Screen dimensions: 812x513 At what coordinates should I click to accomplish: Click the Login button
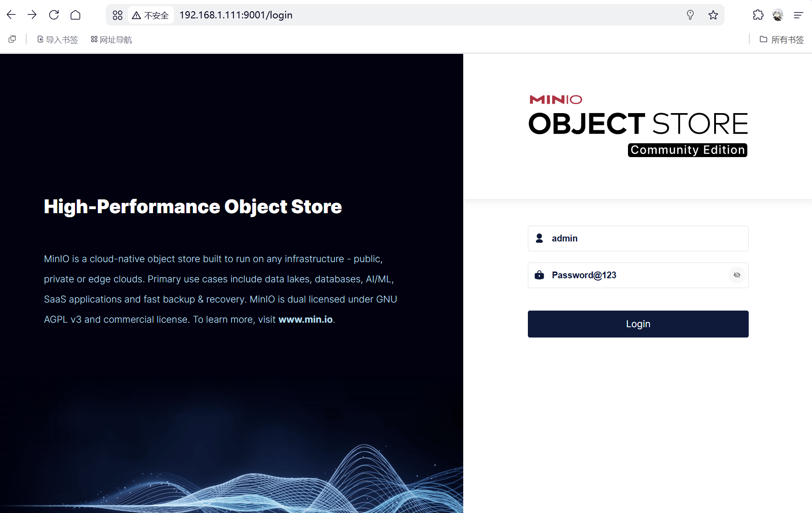pos(638,324)
